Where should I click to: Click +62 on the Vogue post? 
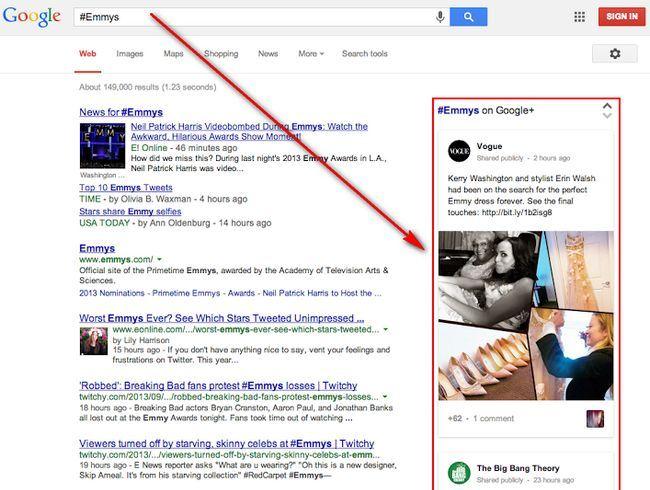pyautogui.click(x=455, y=419)
